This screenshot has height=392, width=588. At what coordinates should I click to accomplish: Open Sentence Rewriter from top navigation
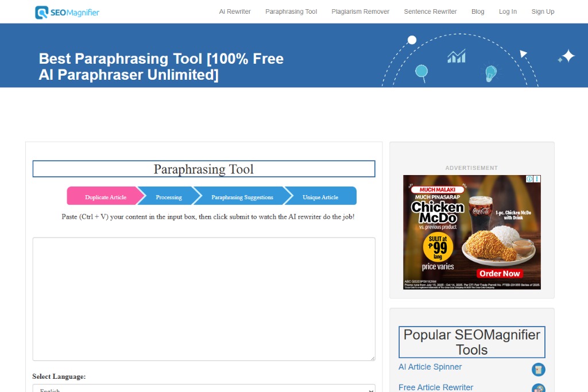point(430,11)
